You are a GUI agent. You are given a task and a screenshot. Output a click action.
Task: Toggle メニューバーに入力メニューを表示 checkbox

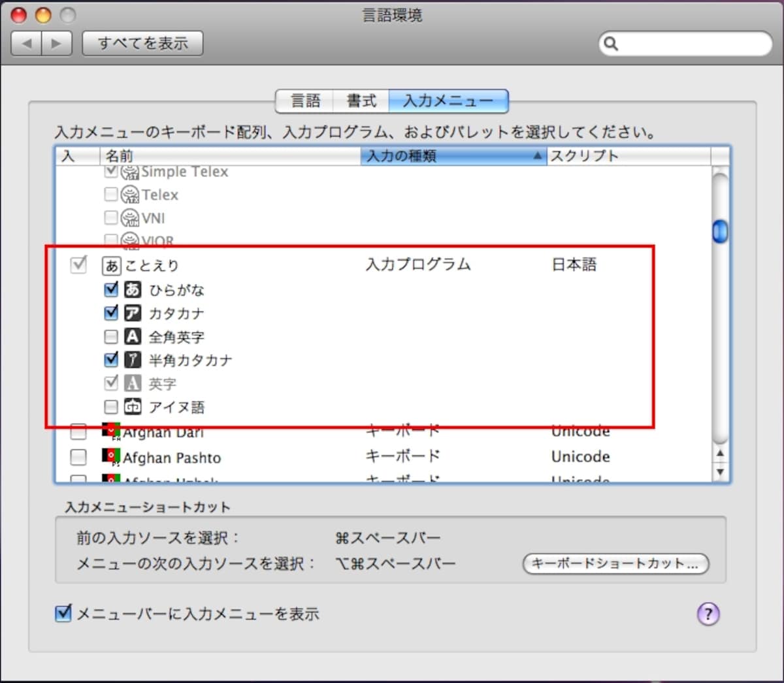(63, 613)
